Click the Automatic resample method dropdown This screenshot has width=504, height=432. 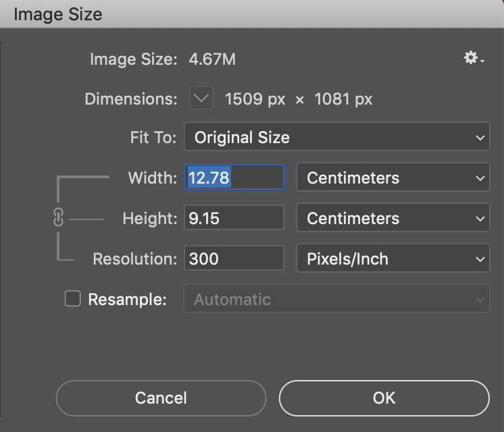point(336,299)
